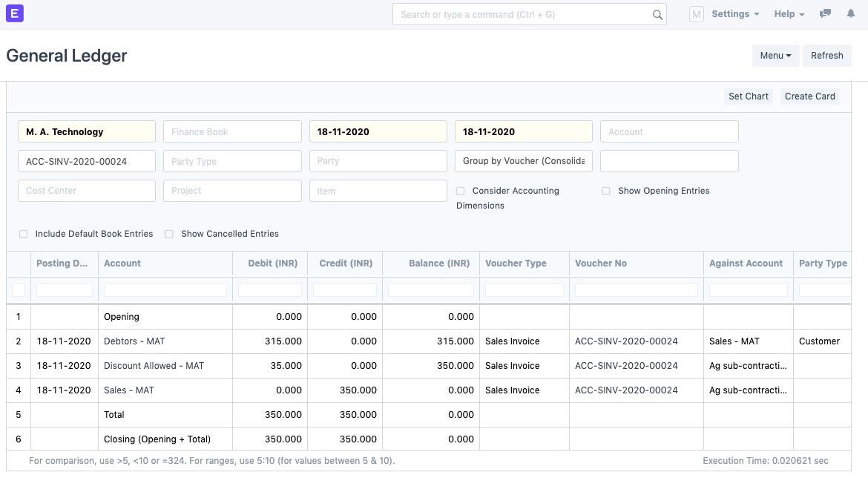Toggle Show Opening Entries checkbox

click(x=606, y=191)
